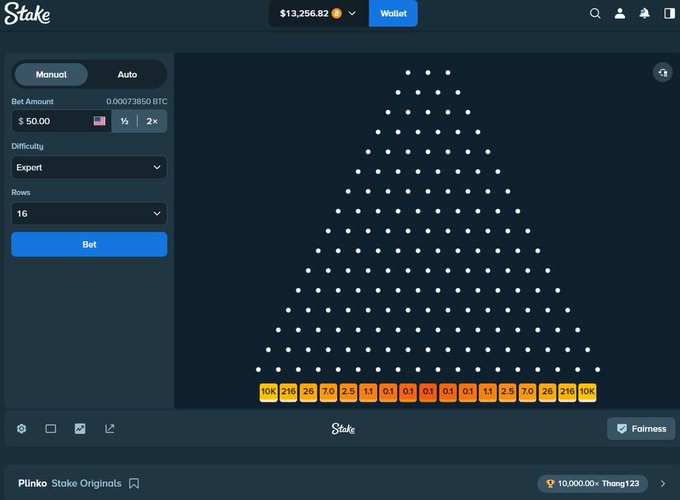Image resolution: width=680 pixels, height=500 pixels.
Task: Click the Plinko title text
Action: pyautogui.click(x=33, y=483)
